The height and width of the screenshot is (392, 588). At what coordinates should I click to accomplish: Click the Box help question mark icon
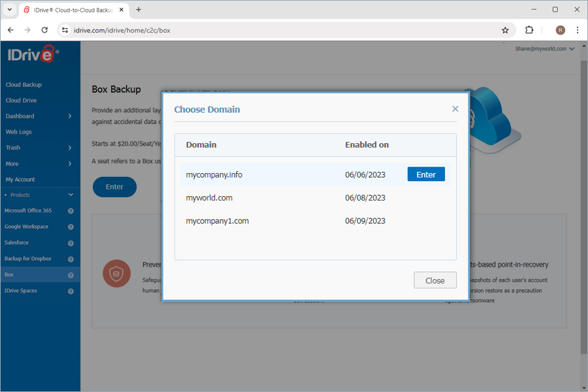[x=71, y=274]
